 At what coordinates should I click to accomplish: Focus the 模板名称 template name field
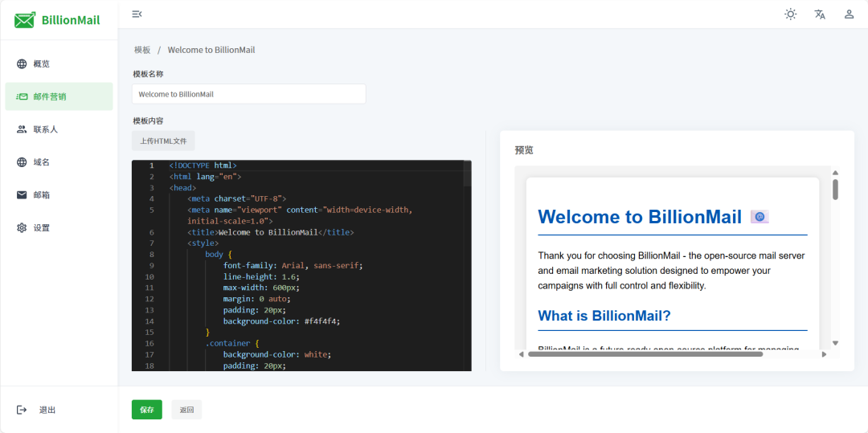(x=249, y=94)
